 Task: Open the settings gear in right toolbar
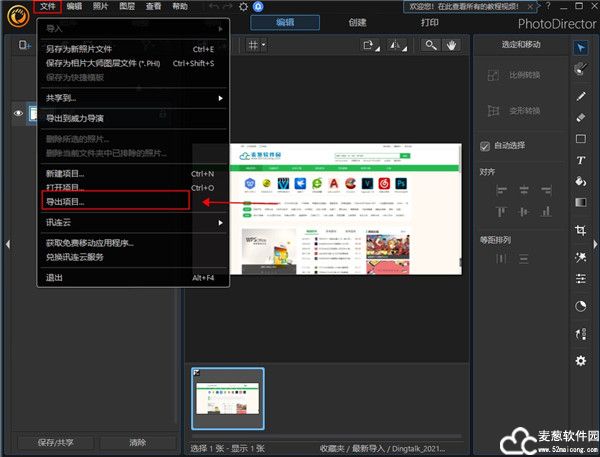tap(581, 360)
